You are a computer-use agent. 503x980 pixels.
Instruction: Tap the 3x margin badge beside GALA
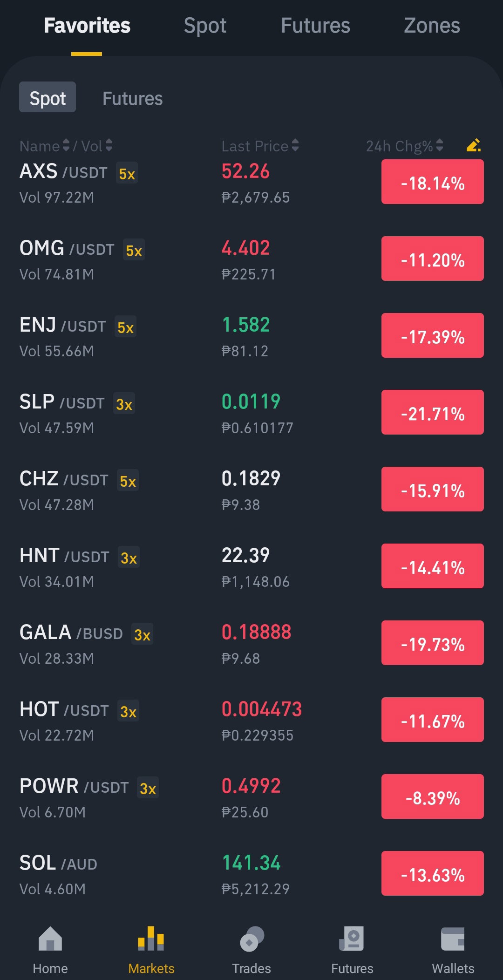click(x=142, y=634)
